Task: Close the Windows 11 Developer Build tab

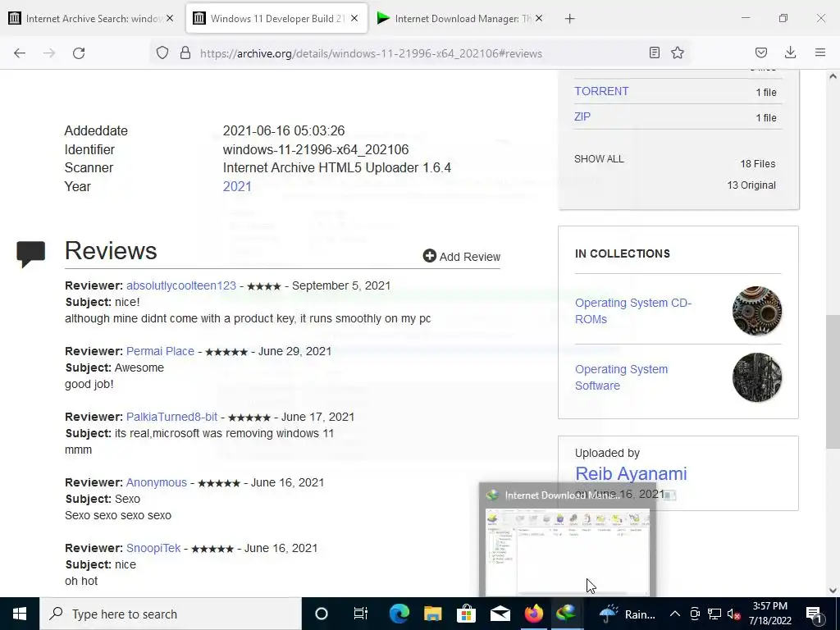Action: (354, 18)
